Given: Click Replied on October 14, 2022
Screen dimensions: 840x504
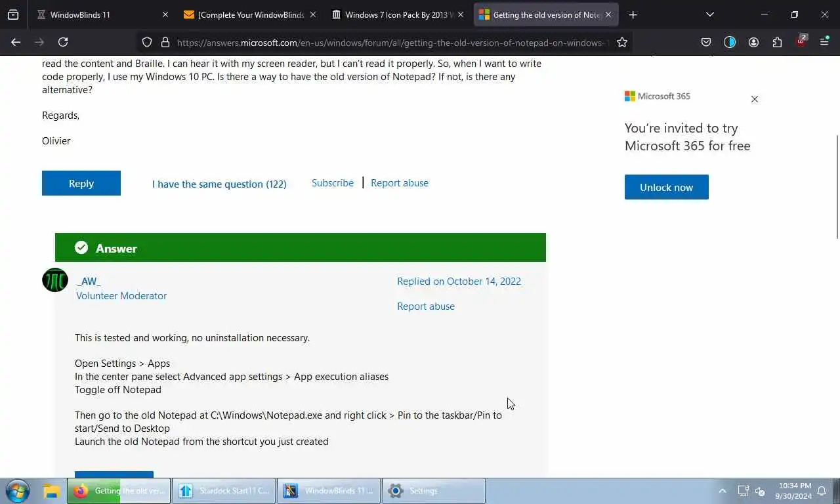Looking at the screenshot, I should (459, 281).
